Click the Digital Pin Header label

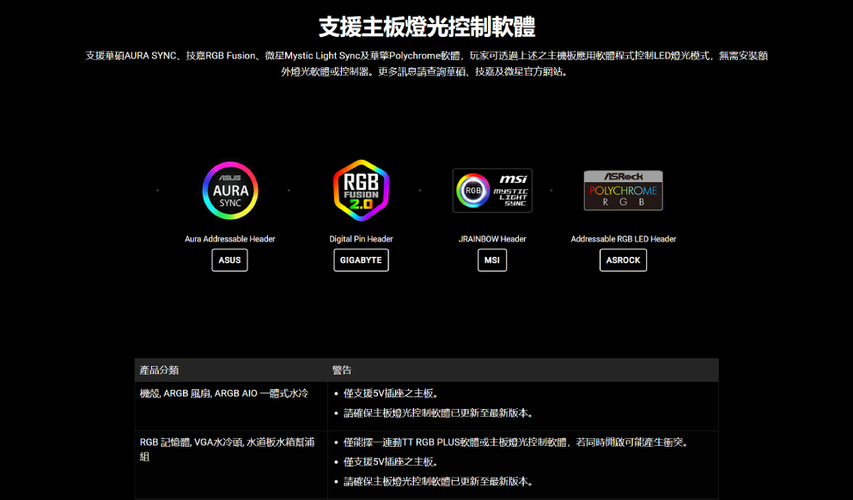361,239
